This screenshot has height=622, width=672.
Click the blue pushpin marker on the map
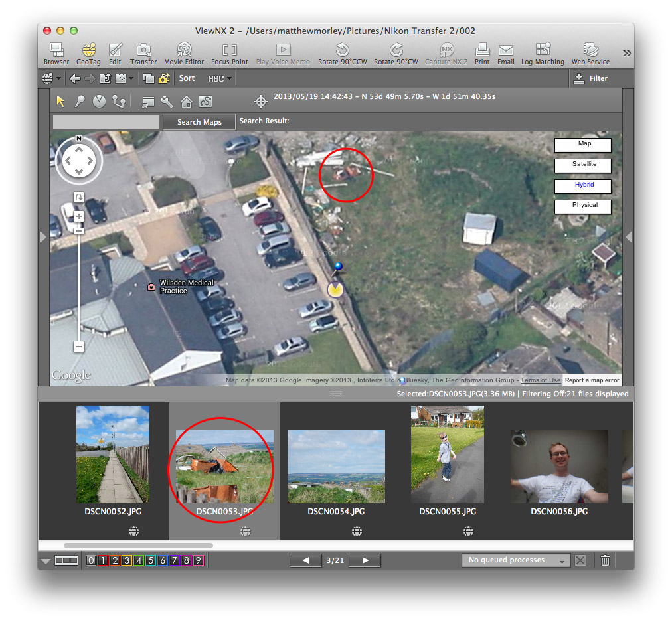click(338, 267)
